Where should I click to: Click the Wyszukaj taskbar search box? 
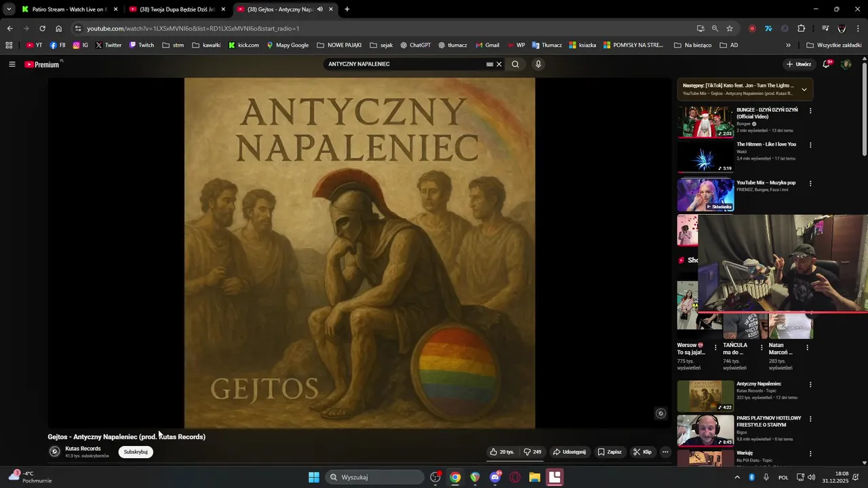(x=375, y=477)
